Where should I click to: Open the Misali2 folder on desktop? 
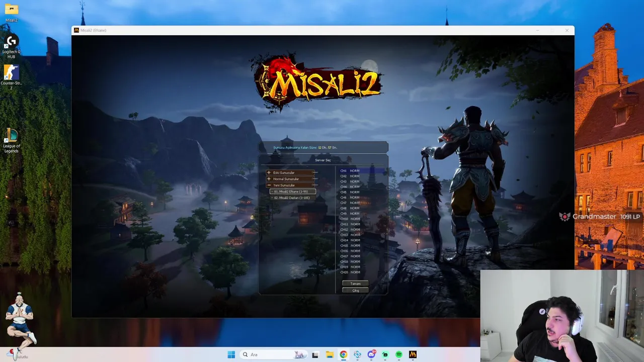[11, 13]
